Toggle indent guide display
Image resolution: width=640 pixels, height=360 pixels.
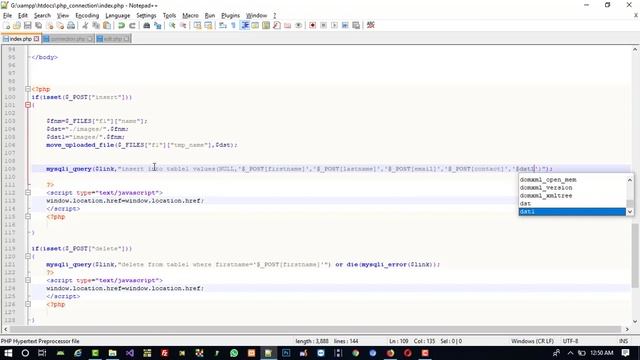coord(245,25)
